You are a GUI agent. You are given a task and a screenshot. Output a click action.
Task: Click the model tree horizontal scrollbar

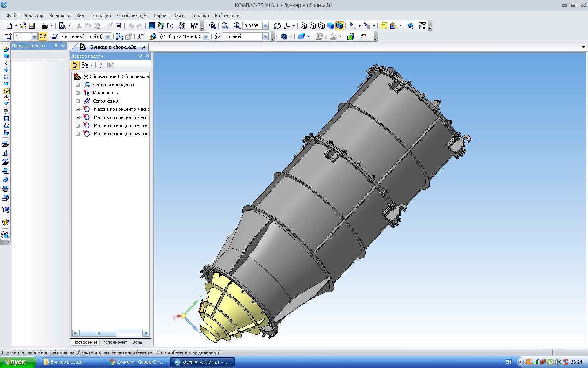[98, 333]
